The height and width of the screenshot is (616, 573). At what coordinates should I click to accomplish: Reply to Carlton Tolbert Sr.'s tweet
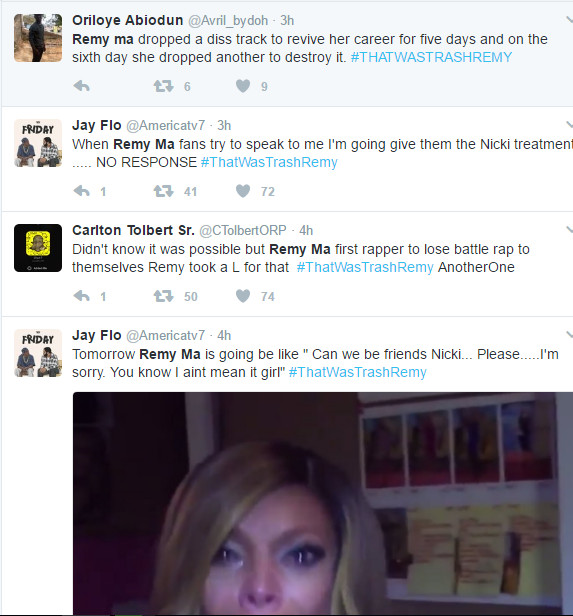click(82, 296)
